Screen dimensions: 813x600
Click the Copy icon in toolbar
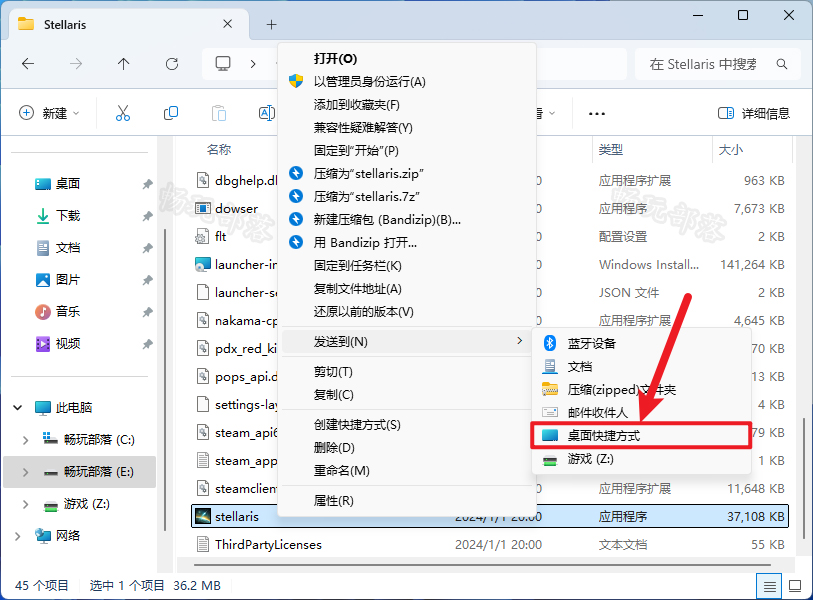[x=171, y=113]
